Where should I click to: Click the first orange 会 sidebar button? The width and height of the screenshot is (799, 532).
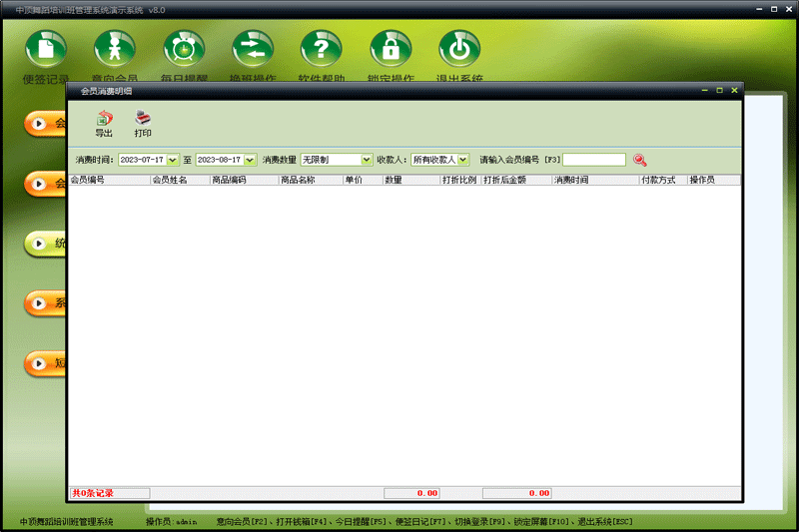[45, 124]
